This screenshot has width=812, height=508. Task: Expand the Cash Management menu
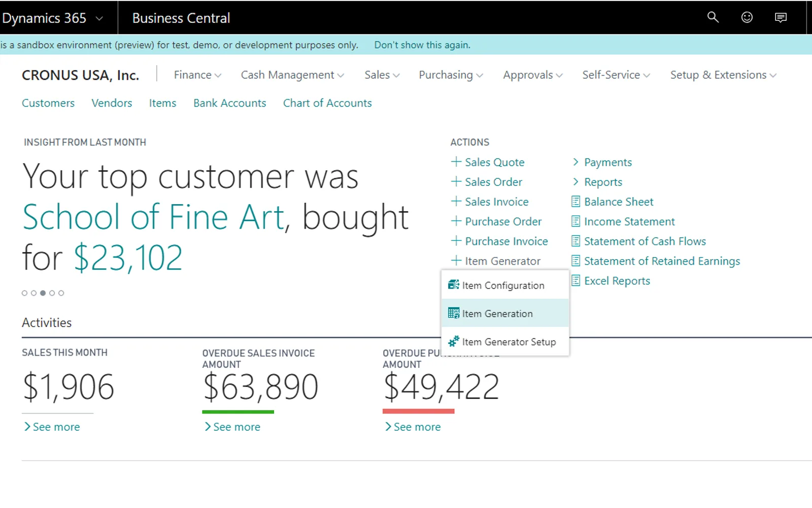coord(292,75)
